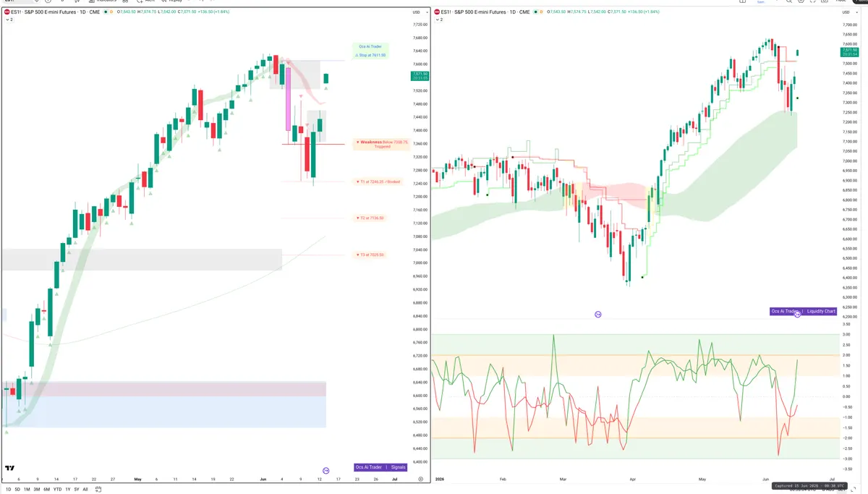Click the open price 7,543.50 in the Signals legend
868x494 pixels.
126,12
